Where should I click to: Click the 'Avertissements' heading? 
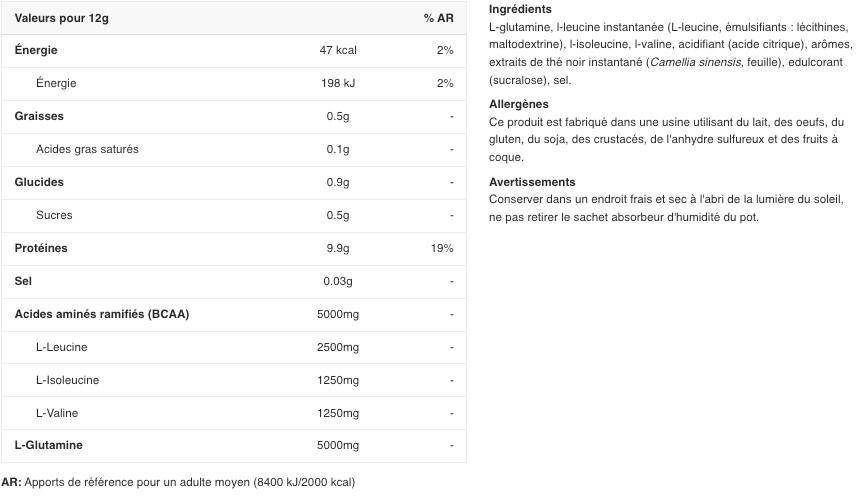(532, 182)
